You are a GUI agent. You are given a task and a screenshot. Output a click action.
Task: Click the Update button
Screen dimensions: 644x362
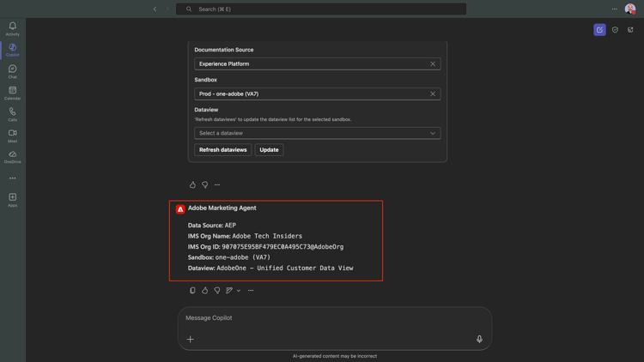pos(269,150)
